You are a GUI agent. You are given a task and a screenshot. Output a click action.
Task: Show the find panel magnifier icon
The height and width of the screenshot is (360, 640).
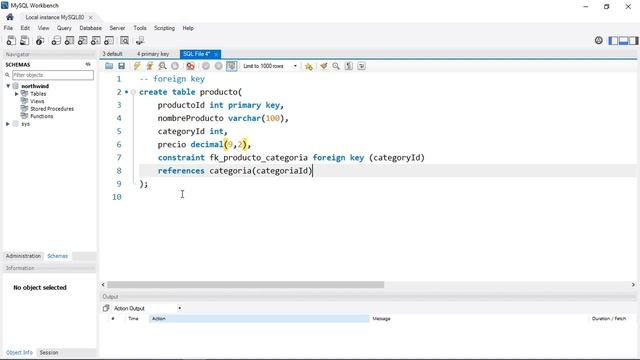click(336, 66)
